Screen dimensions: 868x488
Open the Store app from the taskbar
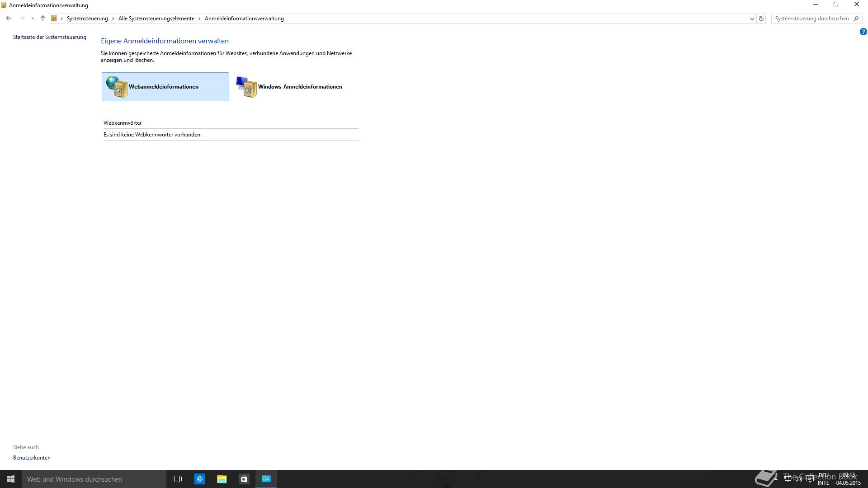244,479
